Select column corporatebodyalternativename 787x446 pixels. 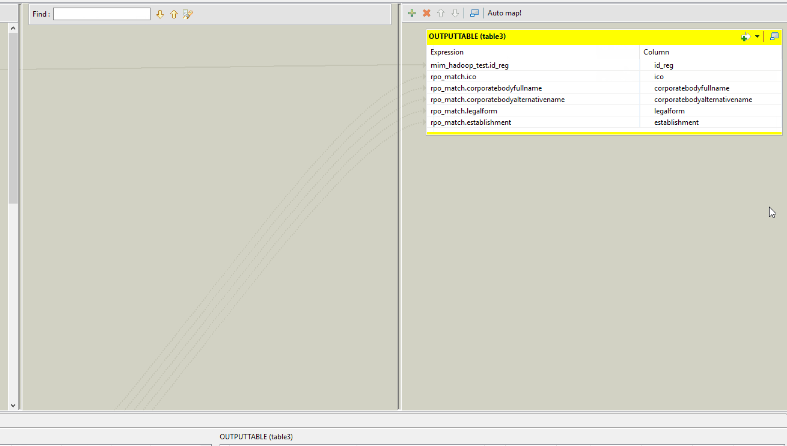703,100
